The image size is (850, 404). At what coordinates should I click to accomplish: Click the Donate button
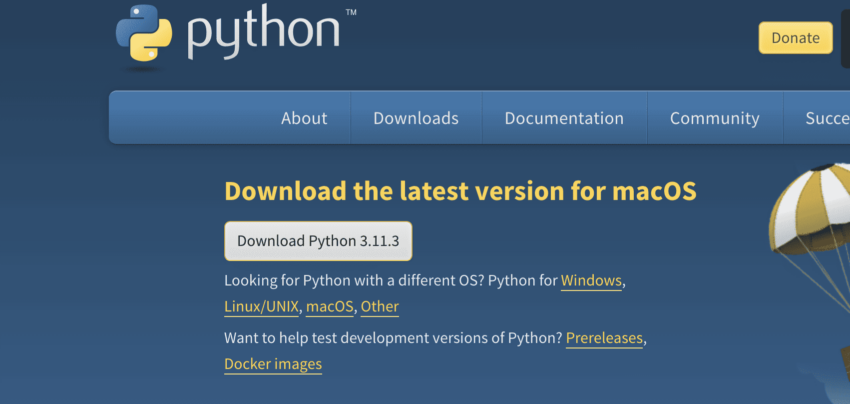coord(795,38)
